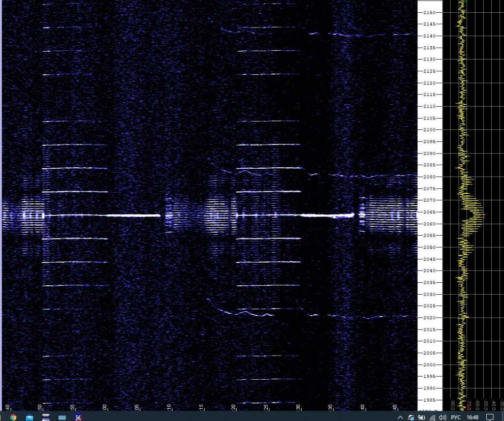
Task: Click the 15 time axis label
Action: click(x=201, y=407)
